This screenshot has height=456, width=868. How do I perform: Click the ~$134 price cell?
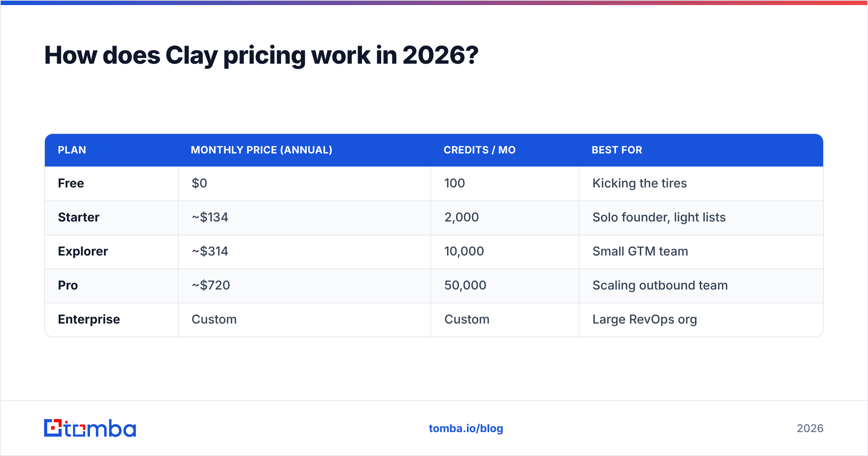[x=305, y=218]
